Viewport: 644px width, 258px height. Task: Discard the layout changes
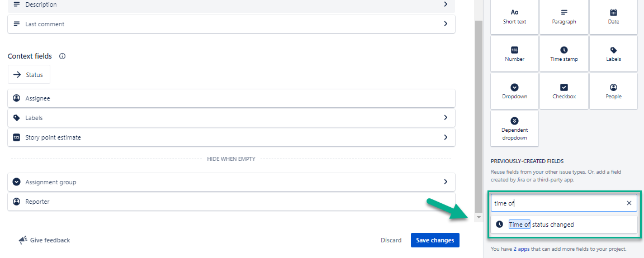[391, 240]
